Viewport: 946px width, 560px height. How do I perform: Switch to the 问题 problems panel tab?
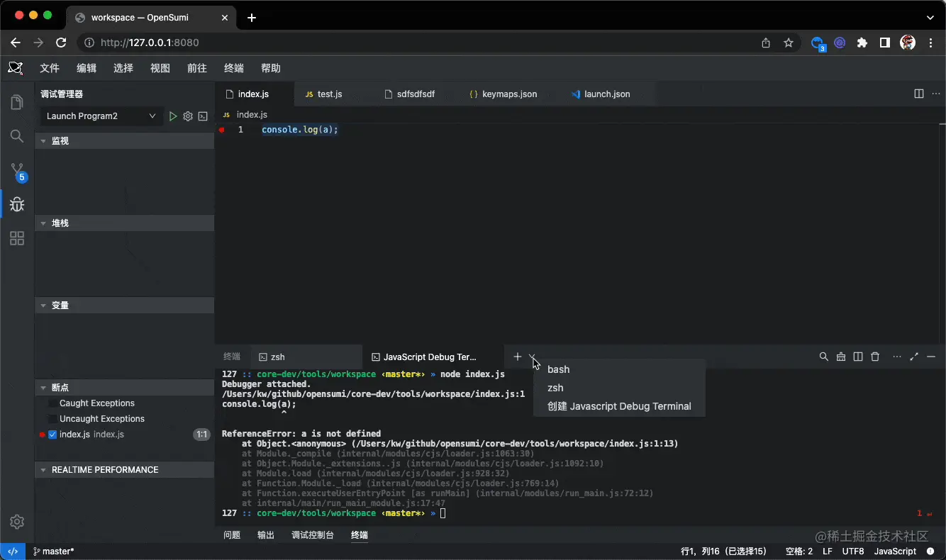[x=232, y=535]
